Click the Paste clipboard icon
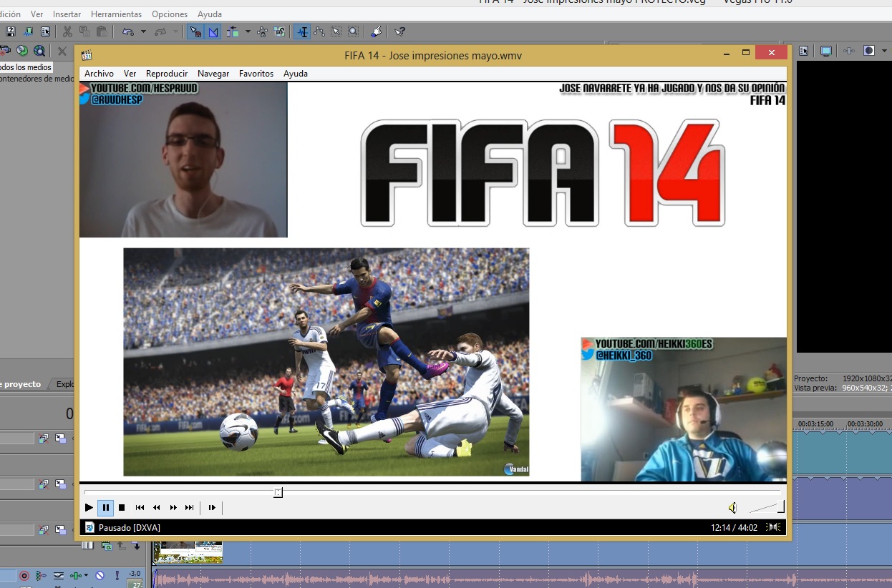This screenshot has height=588, width=892. pos(102,31)
